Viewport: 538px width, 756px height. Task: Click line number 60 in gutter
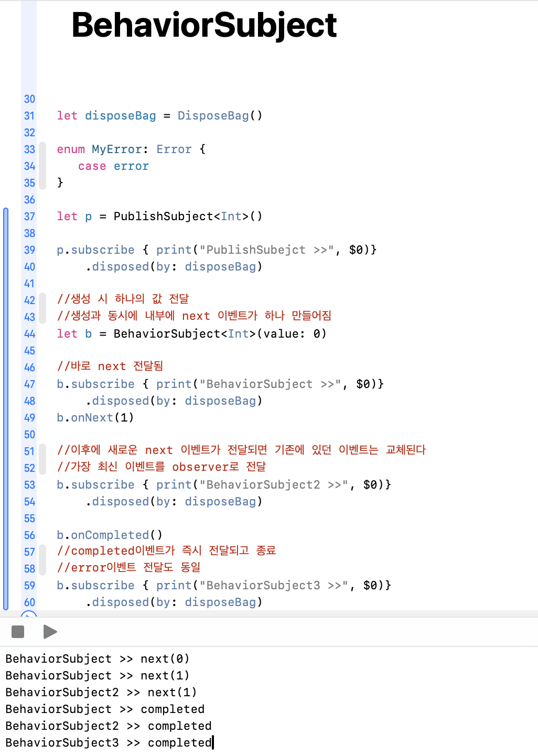click(x=29, y=602)
